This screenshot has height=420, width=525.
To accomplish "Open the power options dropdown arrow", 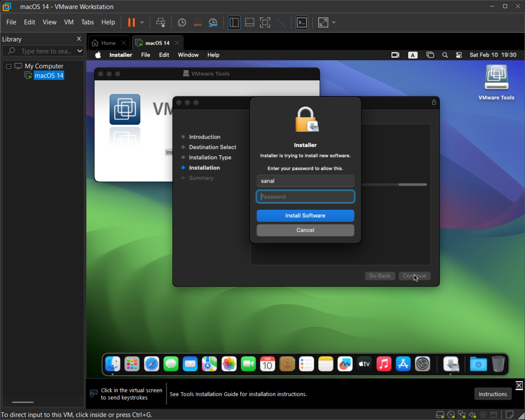I will click(142, 23).
